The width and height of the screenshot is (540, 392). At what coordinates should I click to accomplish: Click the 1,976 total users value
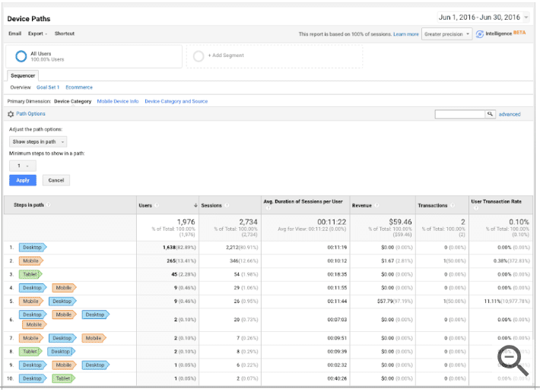(186, 222)
